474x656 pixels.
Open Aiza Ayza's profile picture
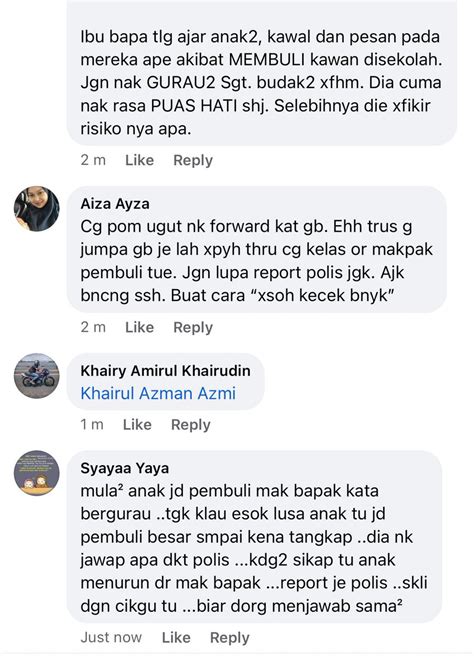click(x=36, y=208)
